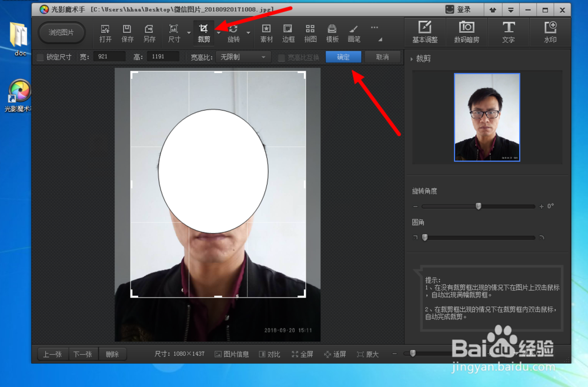Adjust the zoom slider handle
588x387 pixels.
click(413, 353)
